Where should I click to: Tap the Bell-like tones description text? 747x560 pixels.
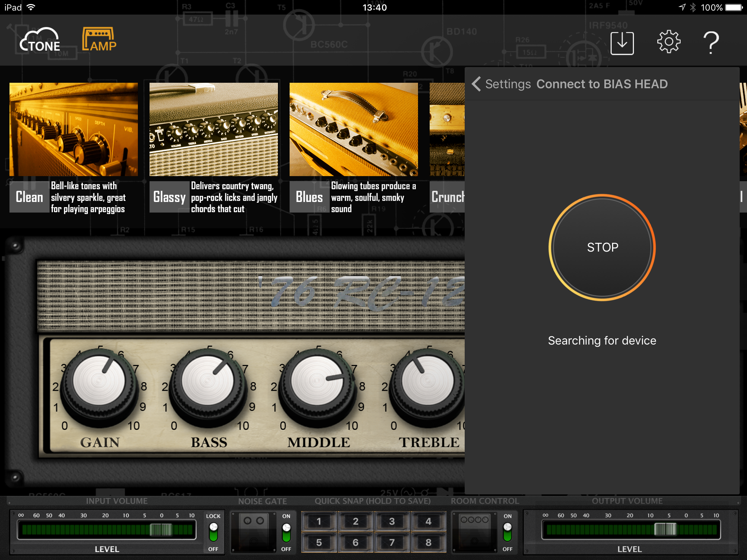coord(88,197)
